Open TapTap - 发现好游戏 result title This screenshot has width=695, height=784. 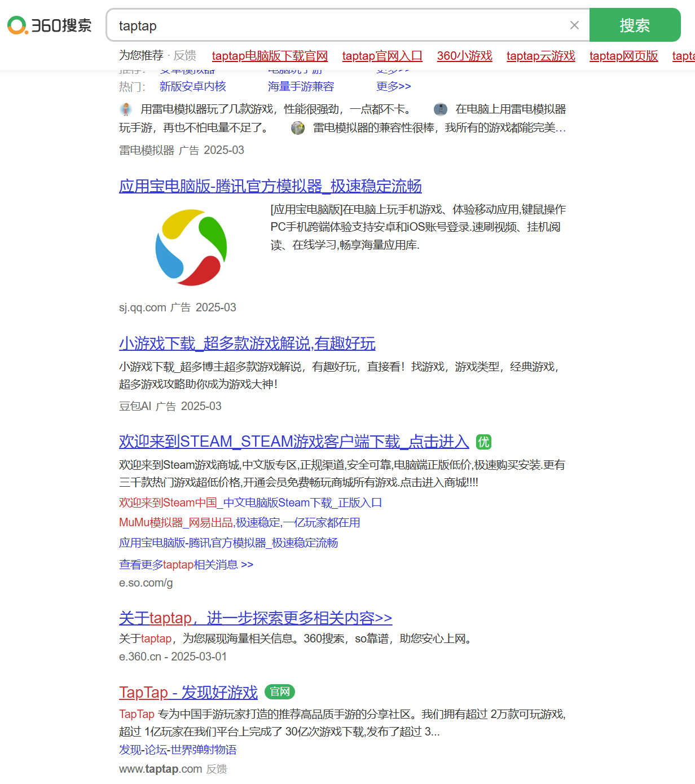coord(188,692)
